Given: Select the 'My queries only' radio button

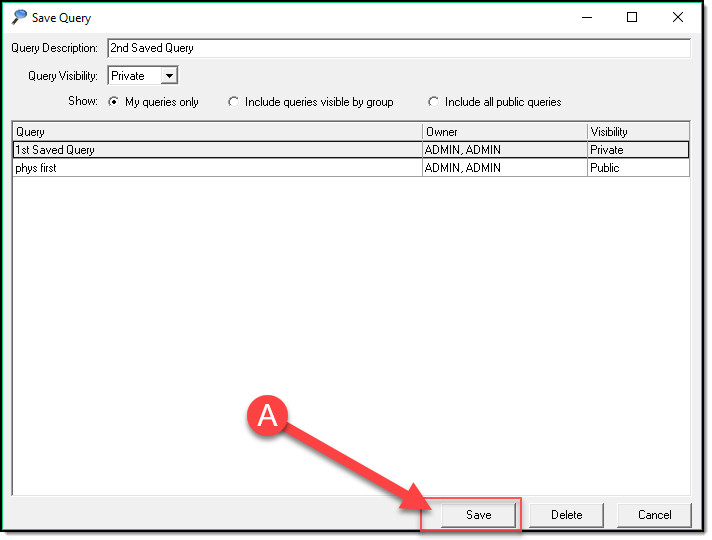Looking at the screenshot, I should click(x=114, y=102).
